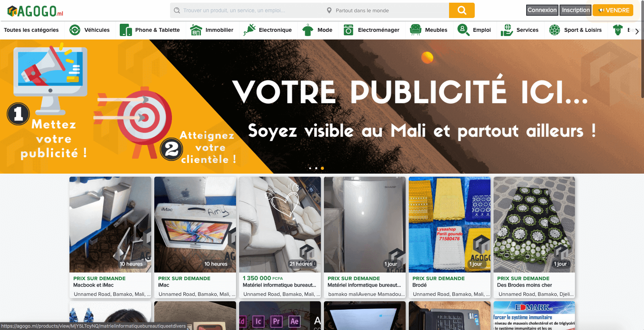Open the location field Partout dans le monde
The width and height of the screenshot is (644, 330).
click(x=385, y=10)
